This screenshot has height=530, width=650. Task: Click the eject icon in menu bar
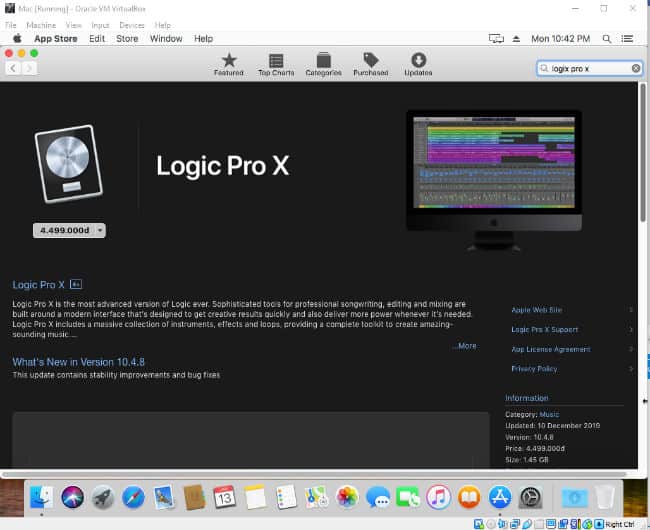coord(516,39)
